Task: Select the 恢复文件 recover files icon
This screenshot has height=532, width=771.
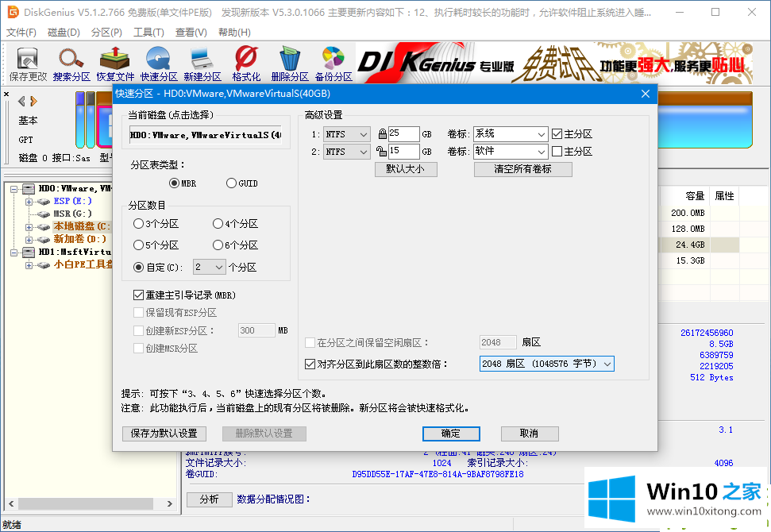Action: [115, 64]
